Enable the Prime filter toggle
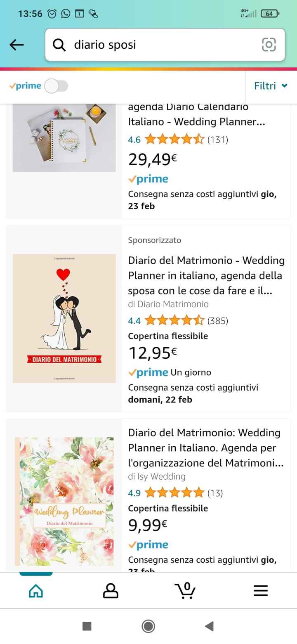 (x=56, y=86)
